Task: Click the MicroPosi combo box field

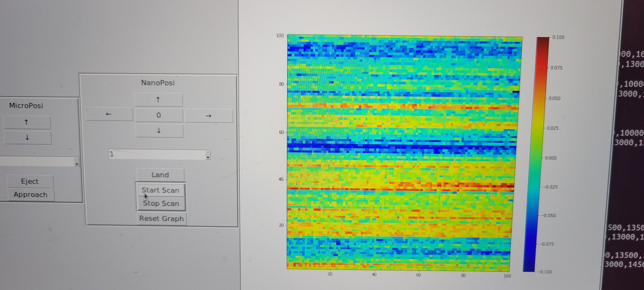Action: point(38,161)
